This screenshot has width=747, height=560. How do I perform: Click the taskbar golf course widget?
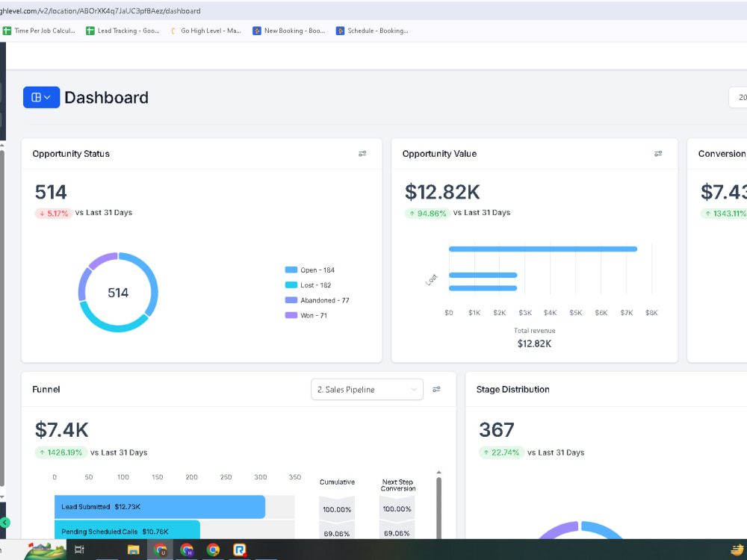(46, 550)
